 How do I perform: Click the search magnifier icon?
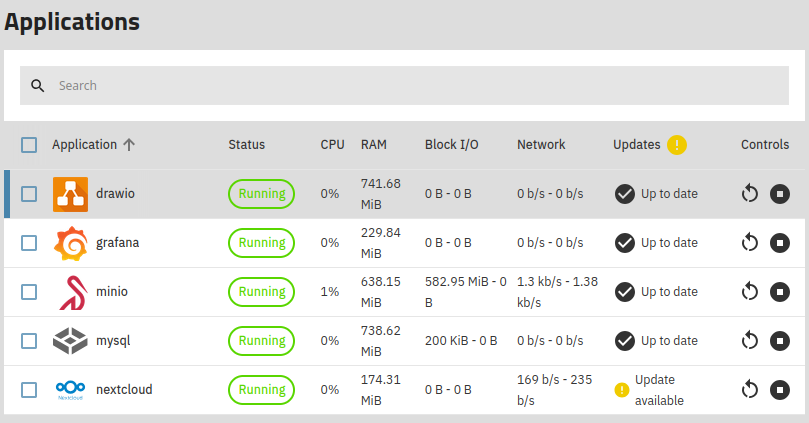click(x=37, y=86)
